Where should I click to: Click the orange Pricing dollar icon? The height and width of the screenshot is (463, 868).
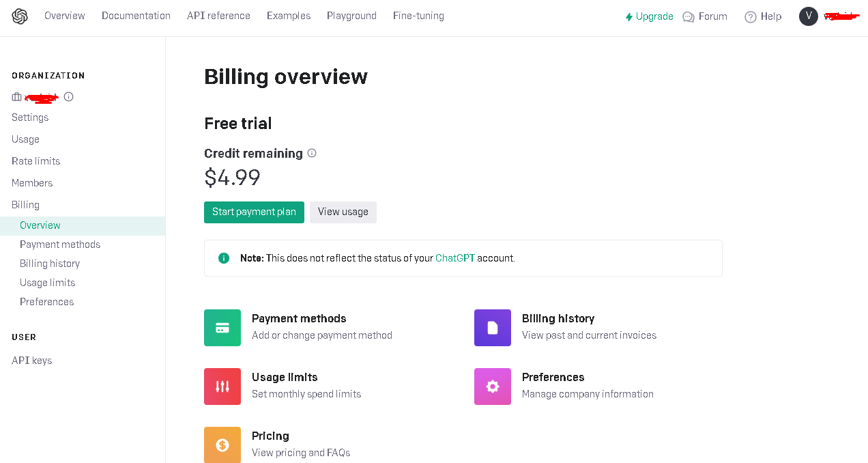(x=222, y=445)
